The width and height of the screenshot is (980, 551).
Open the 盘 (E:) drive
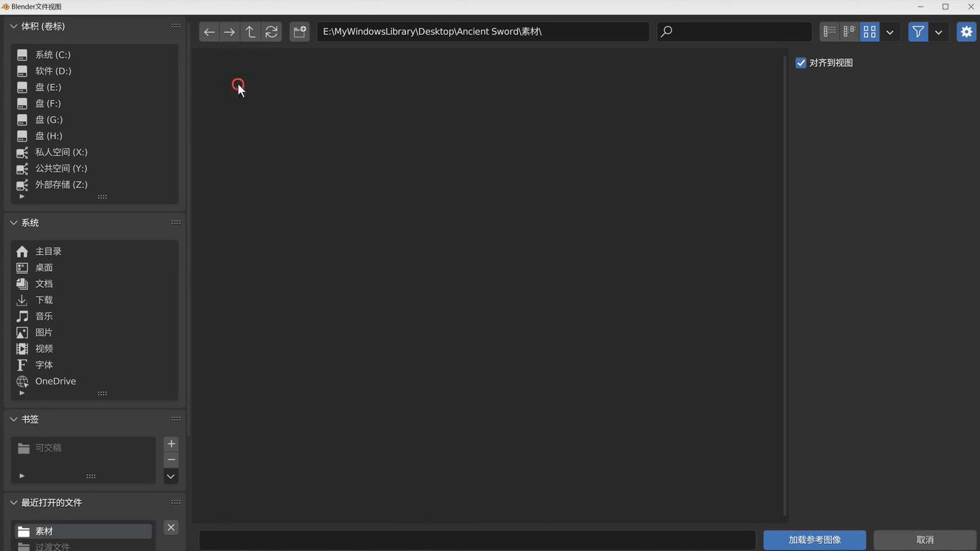pyautogui.click(x=94, y=87)
